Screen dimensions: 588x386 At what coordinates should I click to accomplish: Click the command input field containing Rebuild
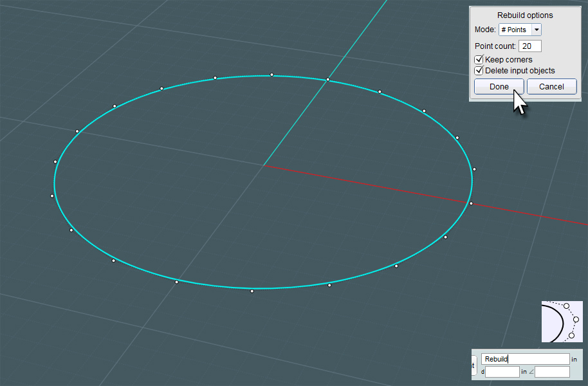526,359
